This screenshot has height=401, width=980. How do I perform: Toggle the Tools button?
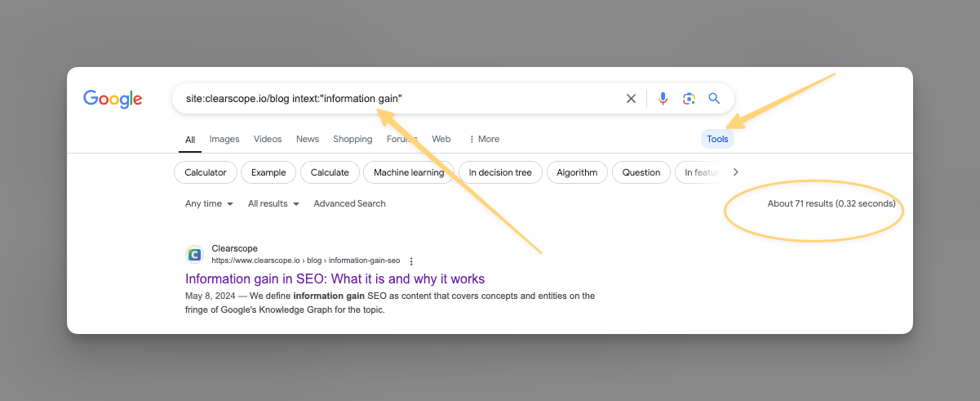pos(718,139)
